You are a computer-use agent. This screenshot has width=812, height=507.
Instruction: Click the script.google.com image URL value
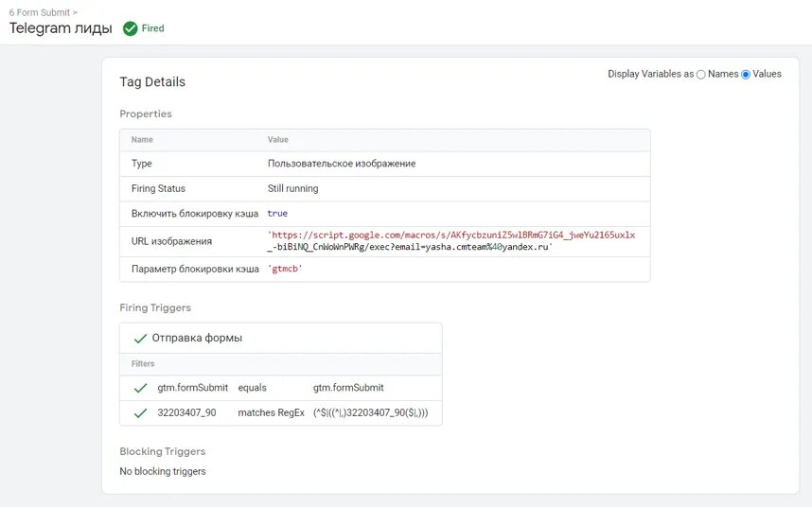451,241
